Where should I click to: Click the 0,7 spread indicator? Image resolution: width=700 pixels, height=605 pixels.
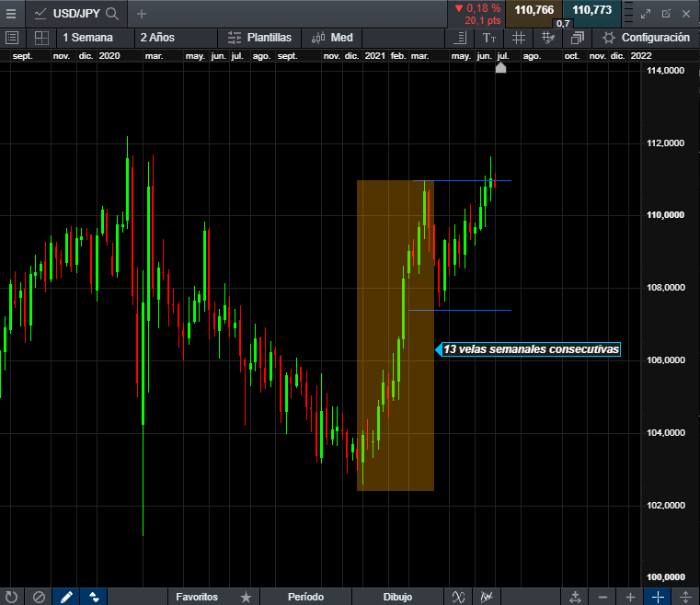point(563,23)
